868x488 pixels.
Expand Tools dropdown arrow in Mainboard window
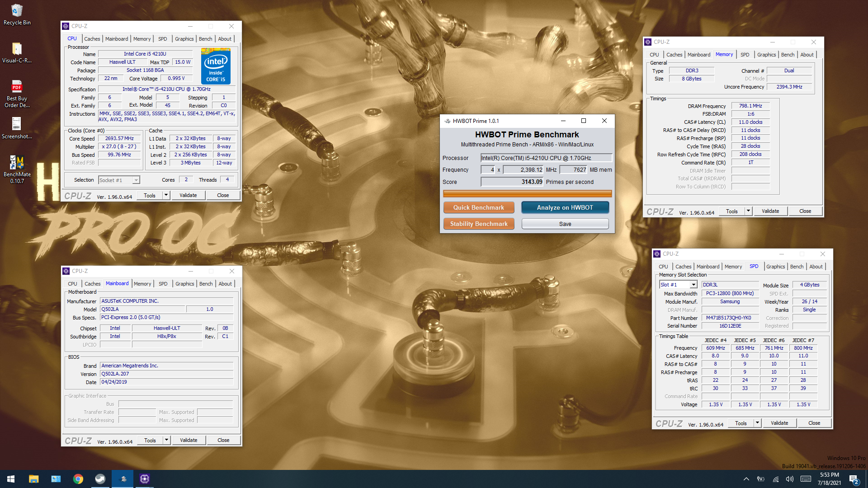pos(167,440)
